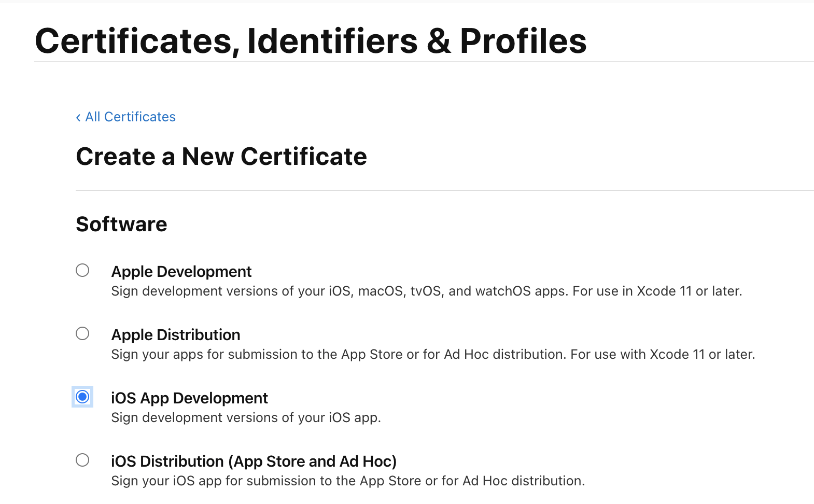Viewport: 814px width, 504px height.
Task: Click the ampersand in the page title
Action: tap(439, 41)
